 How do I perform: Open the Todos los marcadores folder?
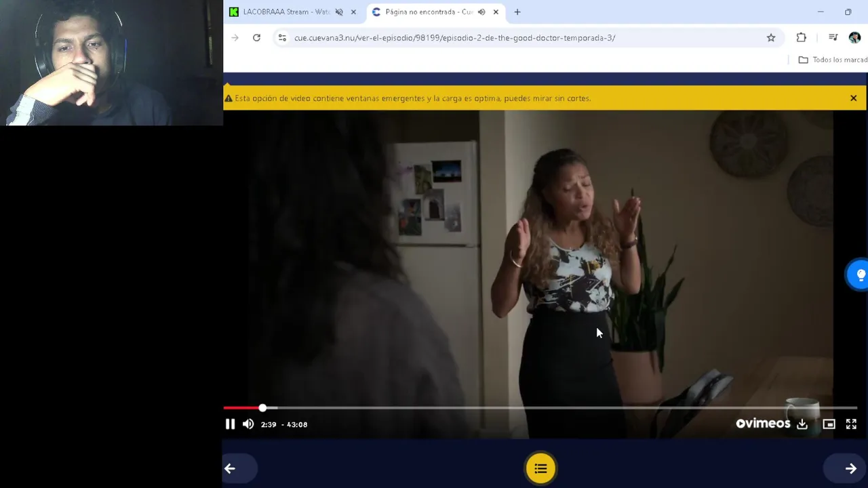pyautogui.click(x=833, y=60)
